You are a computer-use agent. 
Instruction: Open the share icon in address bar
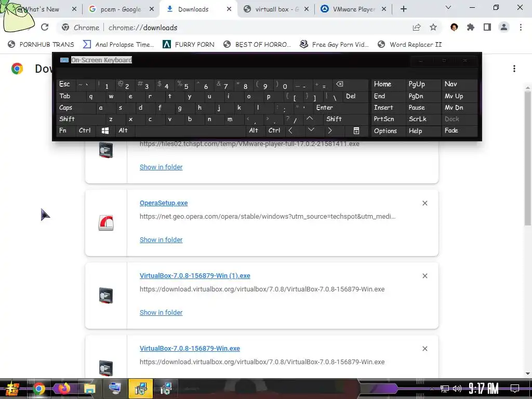pos(417,27)
